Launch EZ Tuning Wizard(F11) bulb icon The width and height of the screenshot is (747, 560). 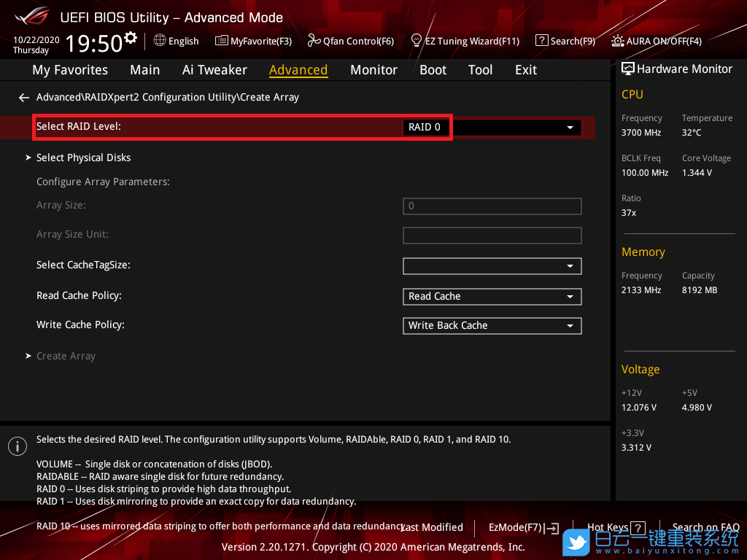point(417,40)
